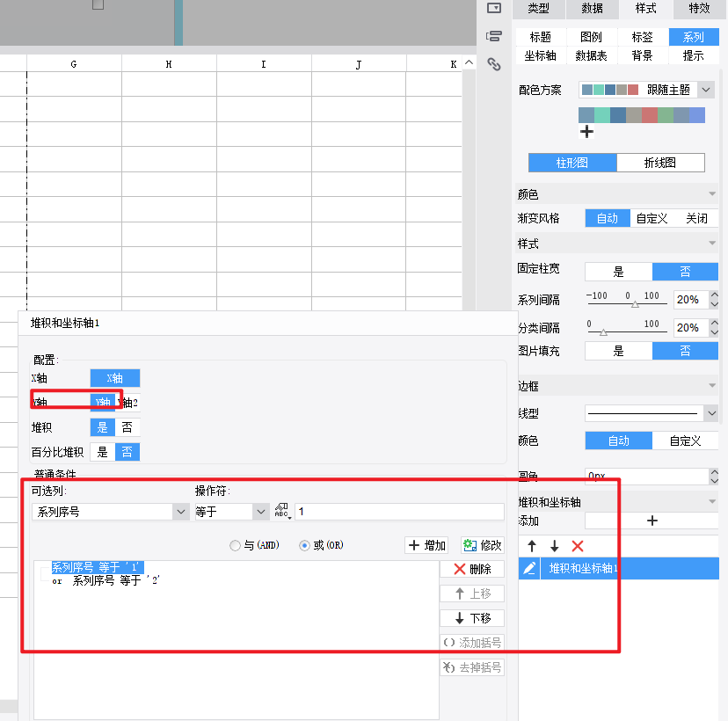Open the 标签 sub-tab
Viewport: 728px width, 721px height.
coord(642,37)
